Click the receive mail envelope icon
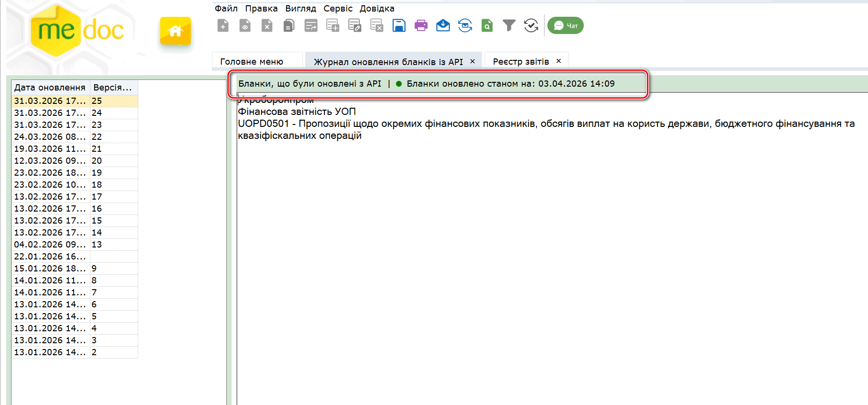 coord(443,25)
